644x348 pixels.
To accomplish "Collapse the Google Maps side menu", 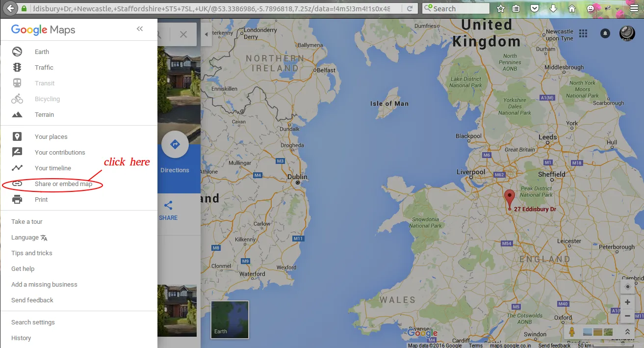I will [140, 29].
